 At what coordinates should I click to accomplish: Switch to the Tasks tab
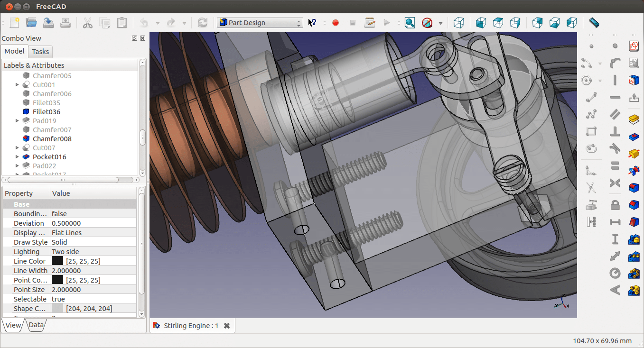point(40,51)
